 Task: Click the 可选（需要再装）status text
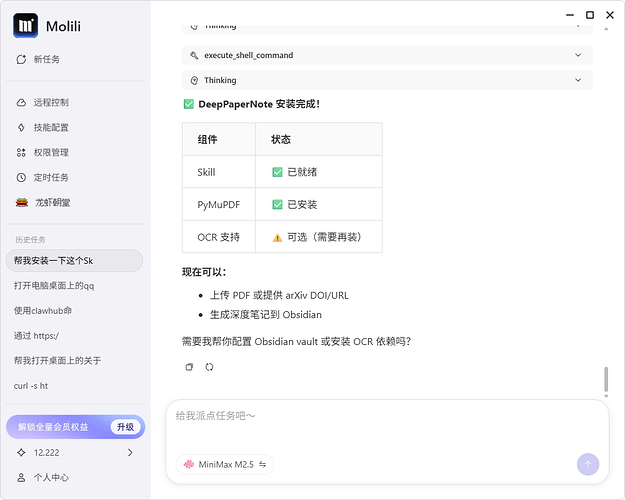click(x=324, y=237)
